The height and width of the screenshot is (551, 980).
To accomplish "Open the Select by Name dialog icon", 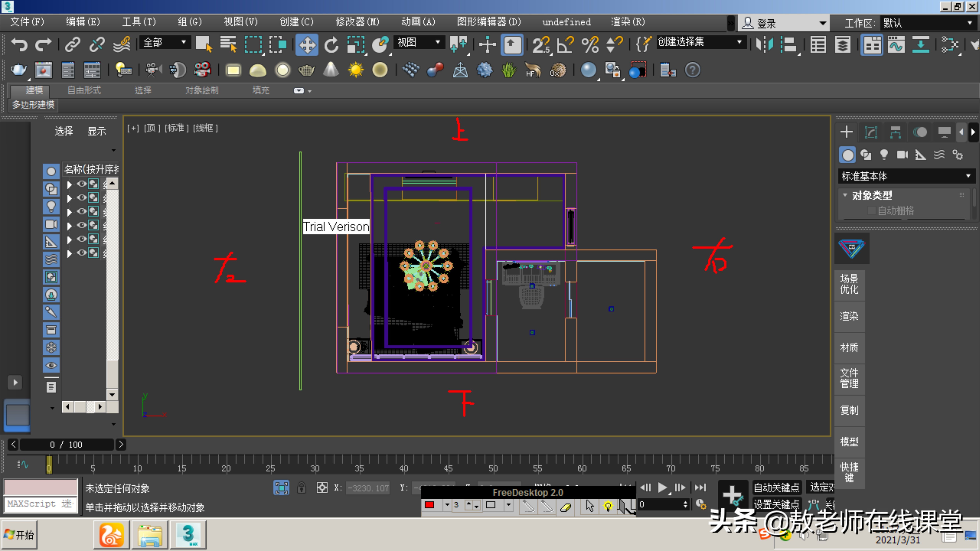I will (x=227, y=44).
